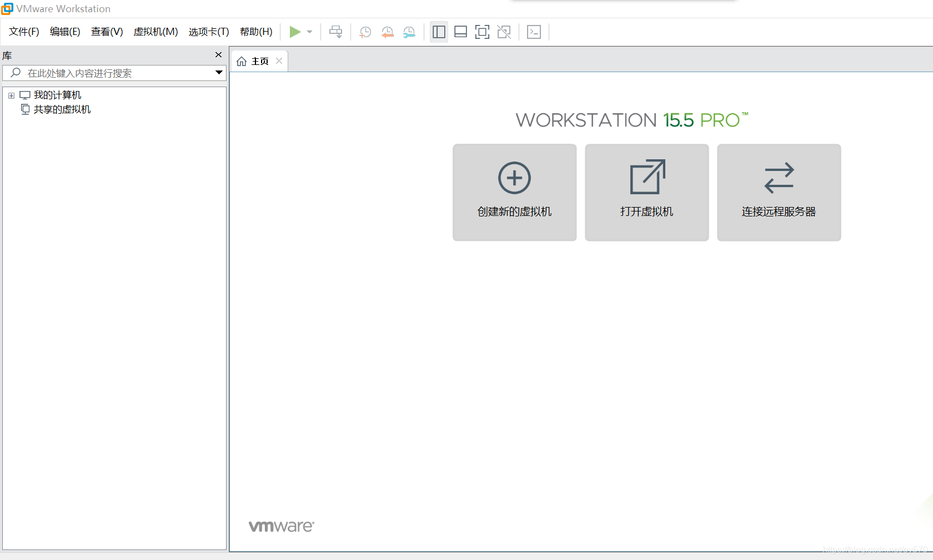
Task: Open the 选项卡(T) menu
Action: coord(209,32)
